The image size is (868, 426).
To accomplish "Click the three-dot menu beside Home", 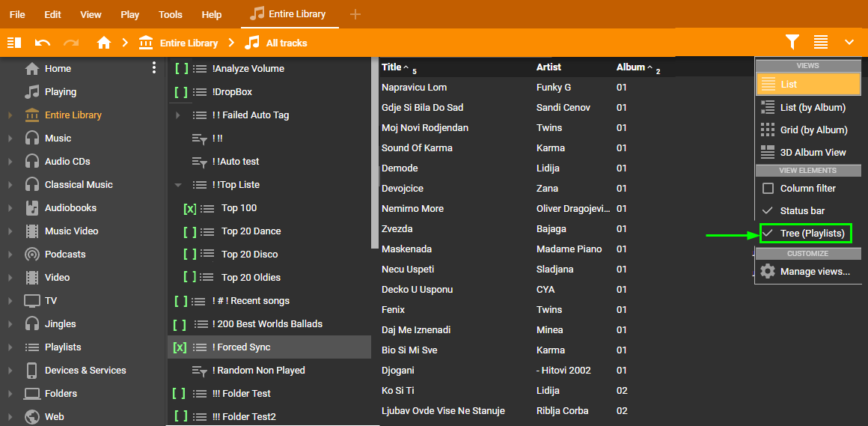I will click(154, 68).
